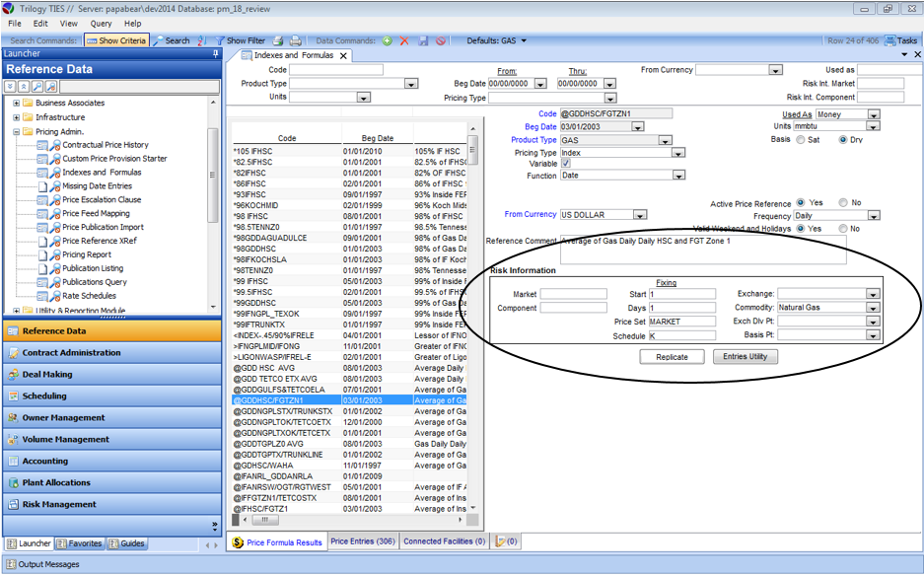Open the Commodity dropdown showing Natural Gas
The height and width of the screenshot is (576, 924).
(873, 308)
